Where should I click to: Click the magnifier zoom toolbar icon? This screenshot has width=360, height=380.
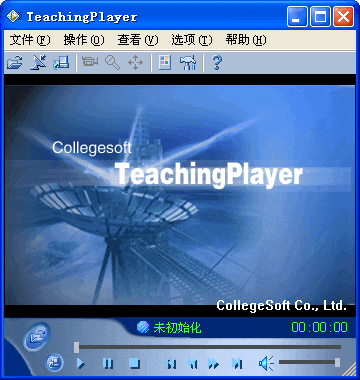point(112,62)
